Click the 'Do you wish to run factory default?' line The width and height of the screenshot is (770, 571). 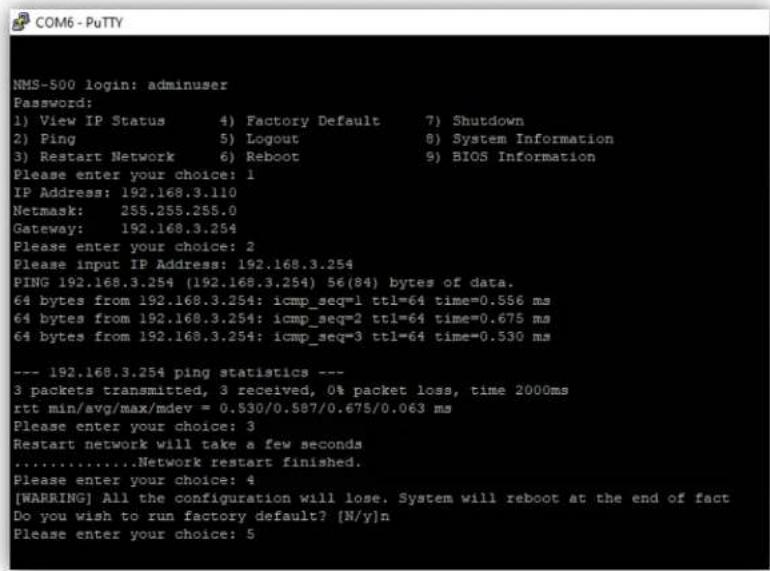tap(201, 517)
